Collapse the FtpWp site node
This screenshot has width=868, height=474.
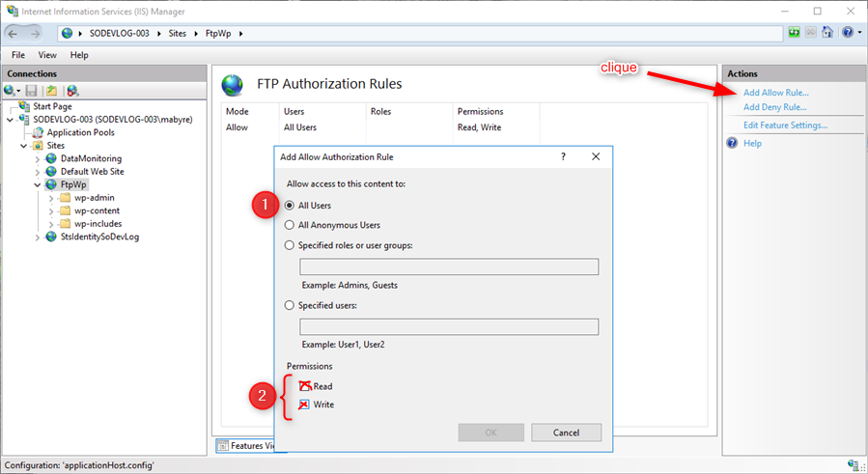point(37,185)
